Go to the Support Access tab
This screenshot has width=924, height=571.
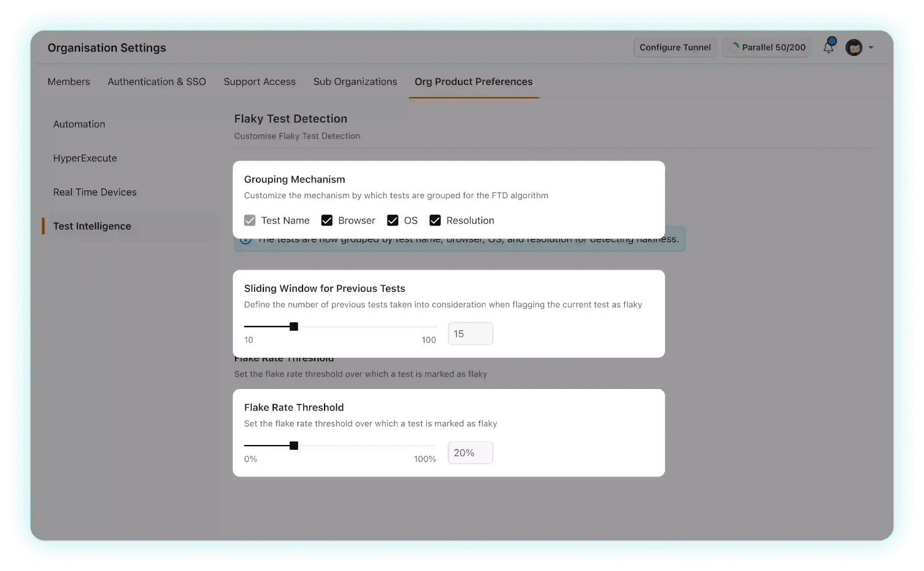[x=259, y=81]
